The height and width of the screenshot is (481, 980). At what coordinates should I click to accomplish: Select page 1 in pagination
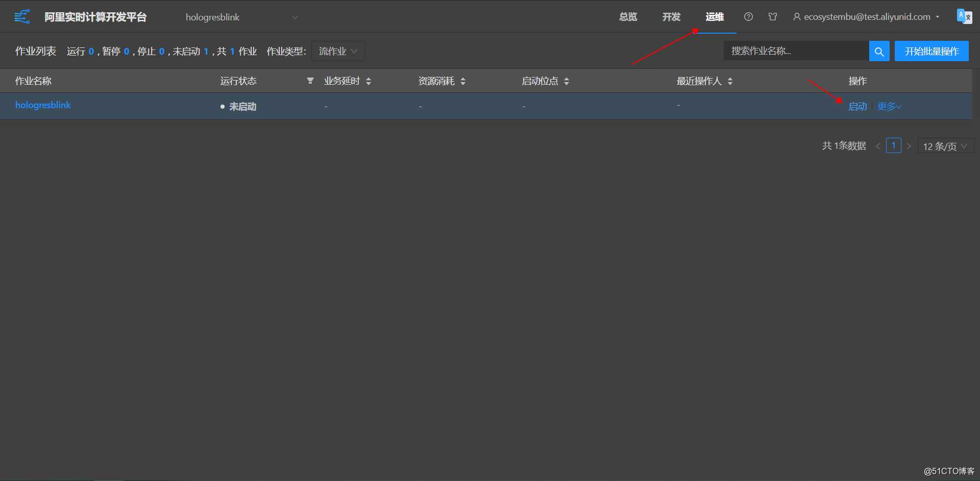click(893, 145)
